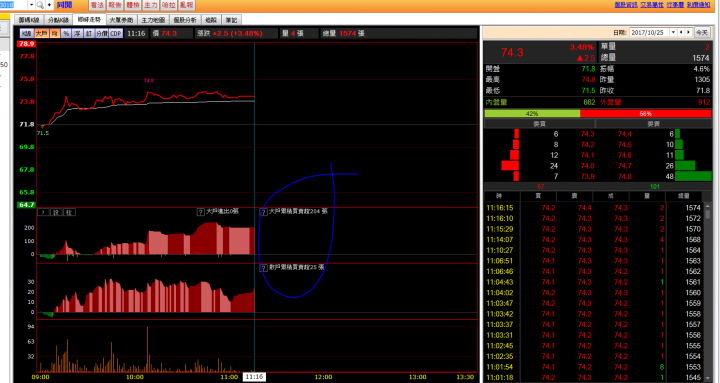Click the 11:16:15 trade row
720x383 pixels.
594,208
